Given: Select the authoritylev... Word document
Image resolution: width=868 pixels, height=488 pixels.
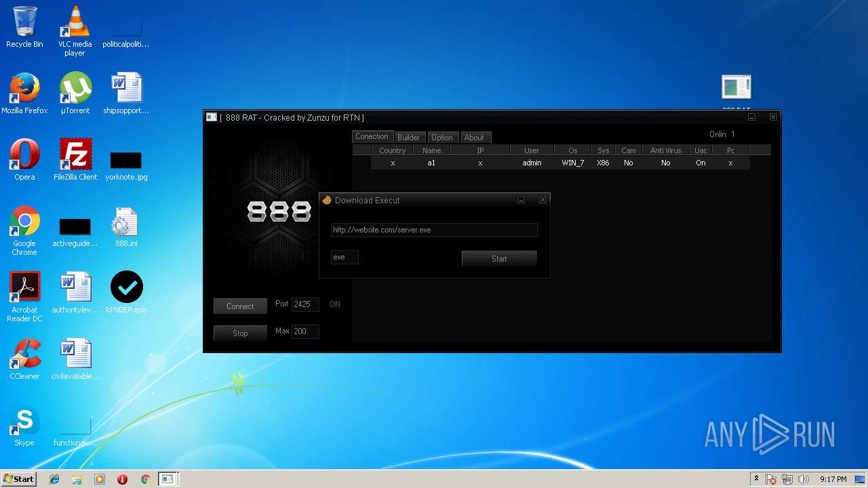Looking at the screenshot, I should [75, 293].
